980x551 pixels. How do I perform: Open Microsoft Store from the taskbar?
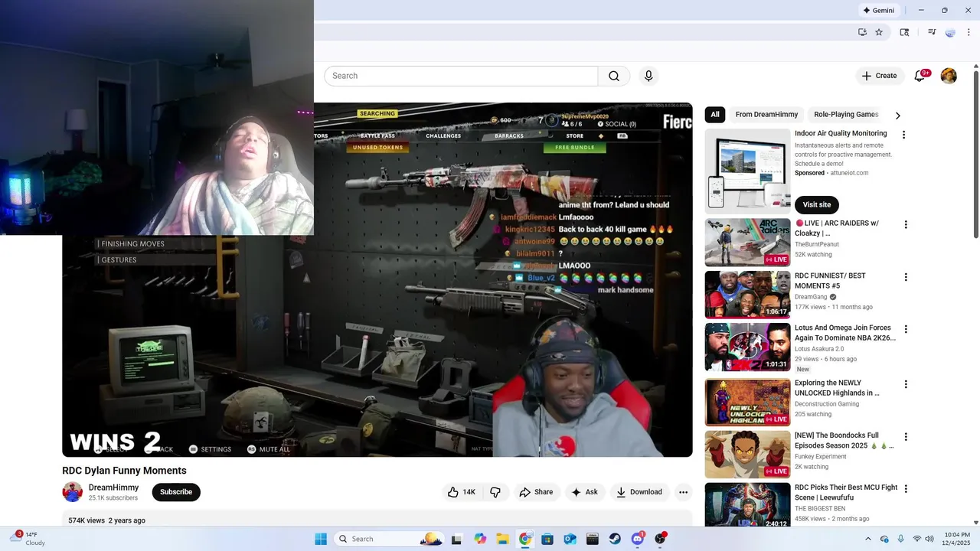547,539
